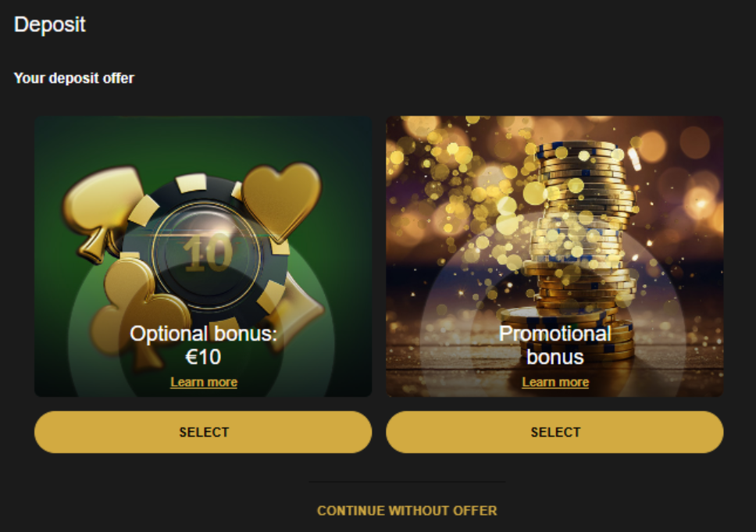Select the Promotional bonus offer button

pos(555,432)
